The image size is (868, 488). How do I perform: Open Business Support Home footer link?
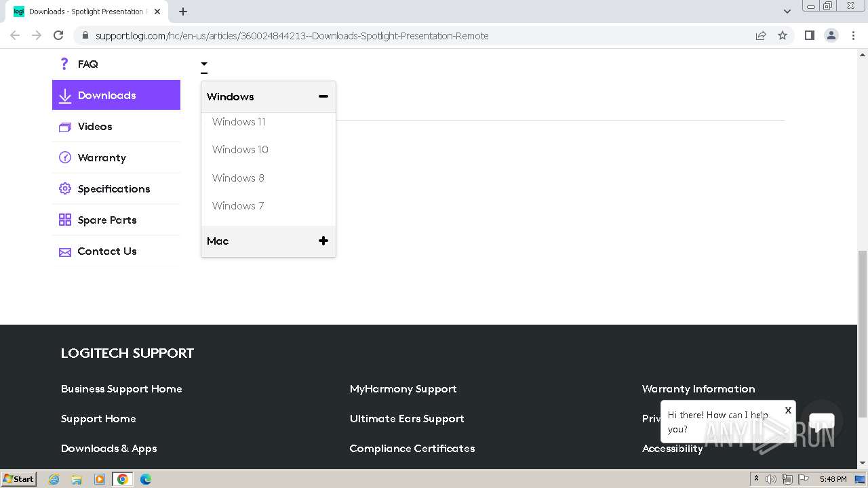[121, 389]
